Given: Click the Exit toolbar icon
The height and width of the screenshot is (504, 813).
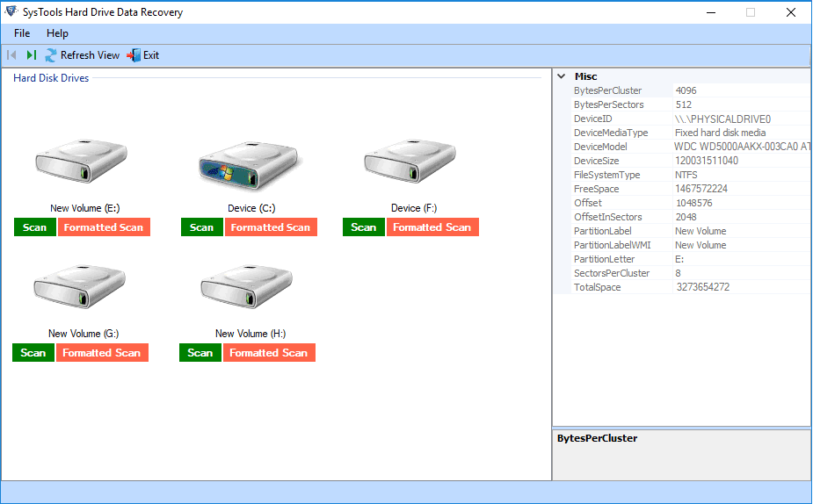Looking at the screenshot, I should point(134,55).
